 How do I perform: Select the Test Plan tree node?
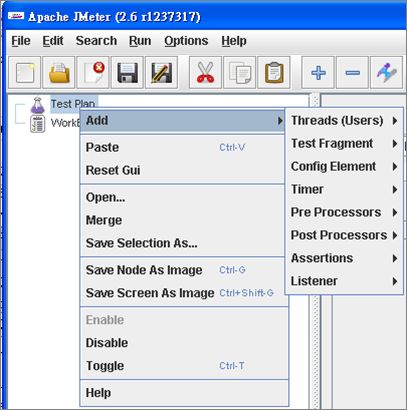click(x=73, y=104)
